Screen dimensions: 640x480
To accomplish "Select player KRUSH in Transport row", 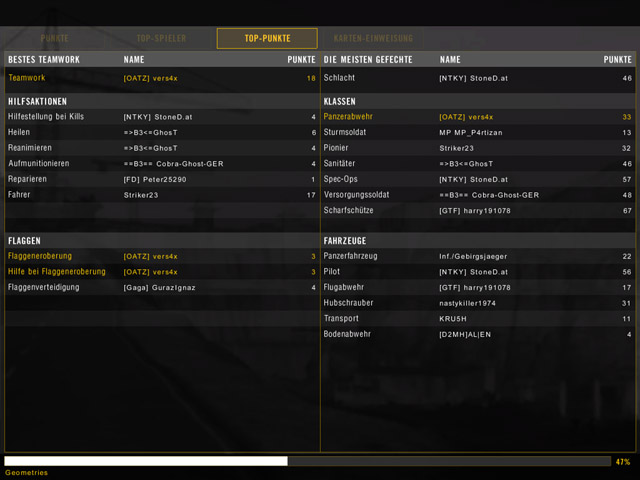I will [x=453, y=319].
